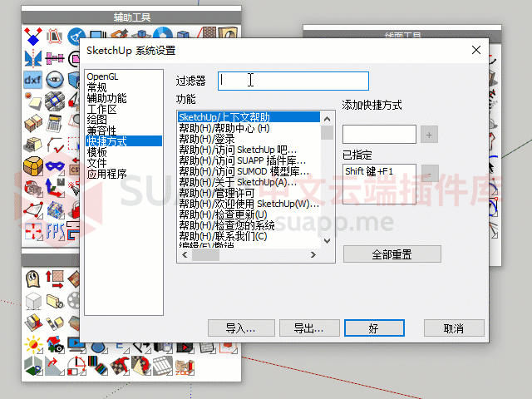Switch to the 工作区 settings page
The image size is (532, 399).
[101, 109]
